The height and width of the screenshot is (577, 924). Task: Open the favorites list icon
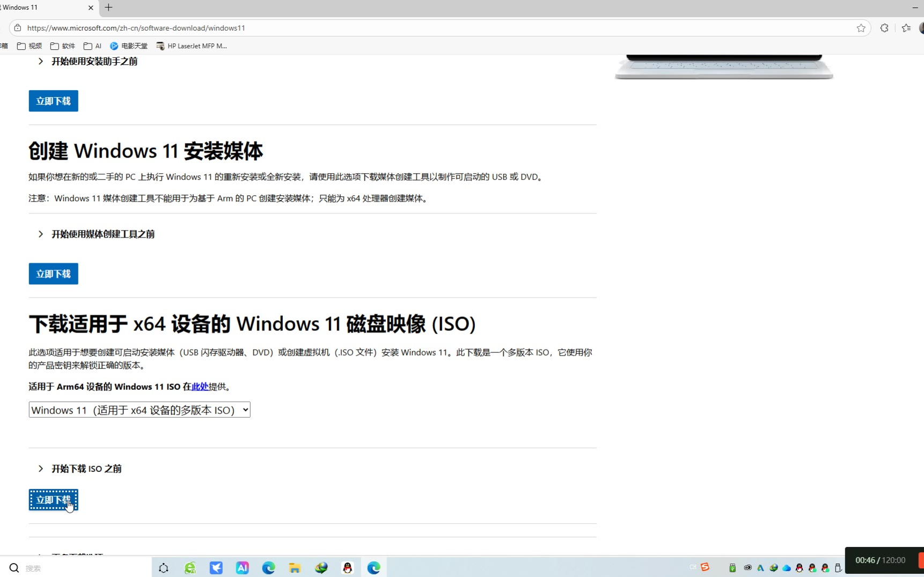906,28
